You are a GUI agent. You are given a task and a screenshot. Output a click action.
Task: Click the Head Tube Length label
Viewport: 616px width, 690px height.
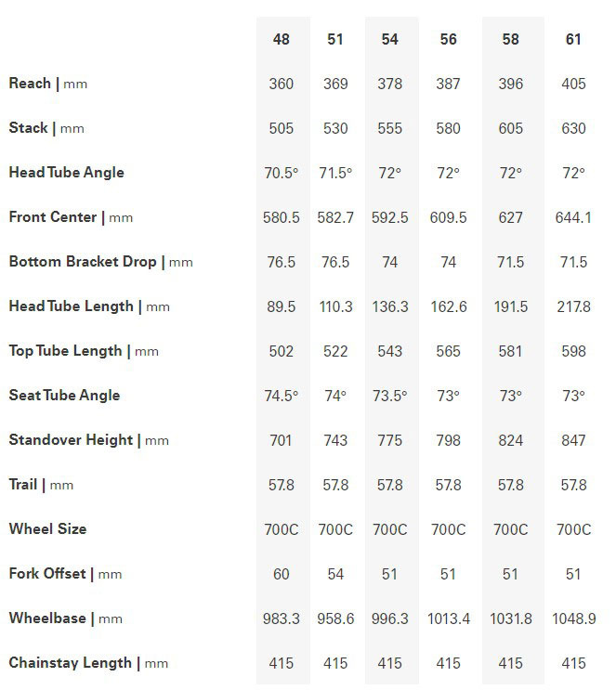pyautogui.click(x=89, y=306)
